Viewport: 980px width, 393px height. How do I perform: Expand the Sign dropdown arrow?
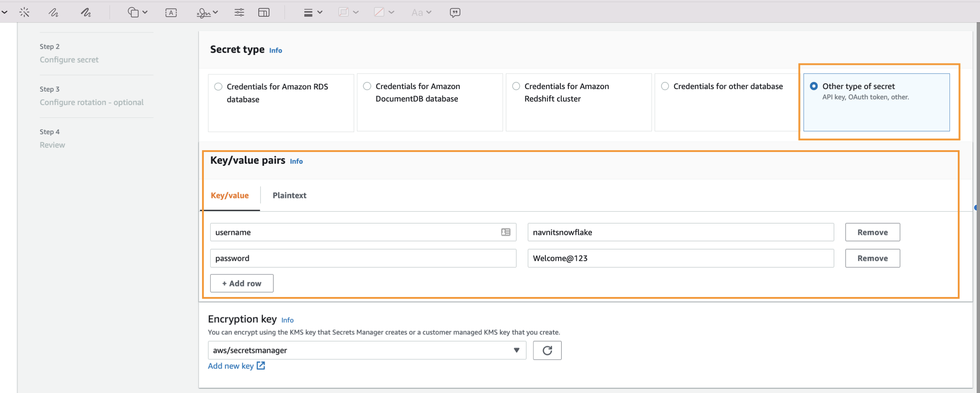click(x=216, y=12)
